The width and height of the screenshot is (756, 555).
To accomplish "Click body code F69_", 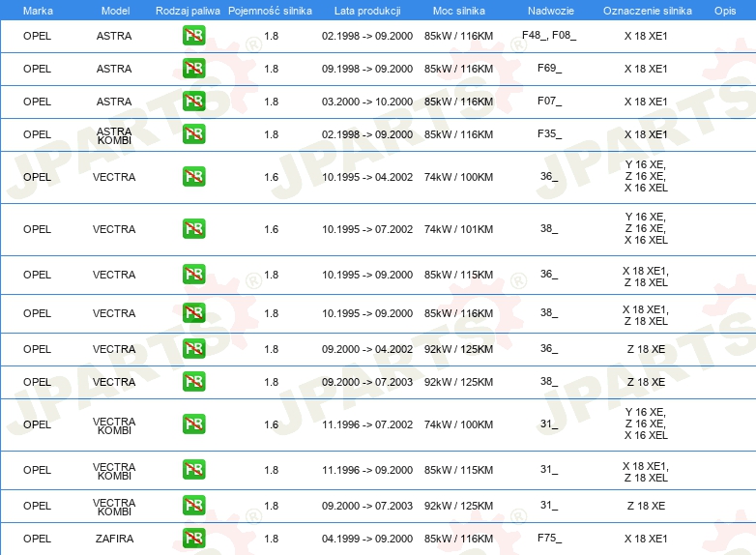I will click(549, 68).
